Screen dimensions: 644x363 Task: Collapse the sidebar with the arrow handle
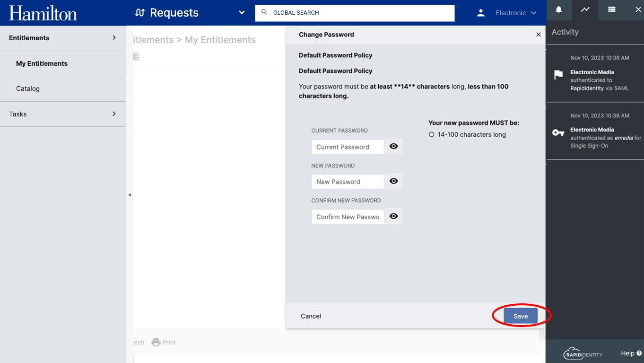click(130, 195)
